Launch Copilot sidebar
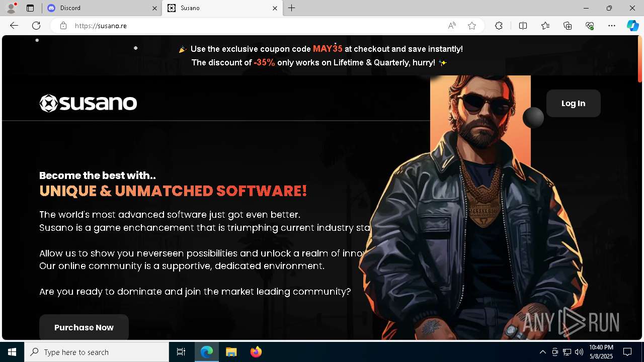 coord(632,26)
